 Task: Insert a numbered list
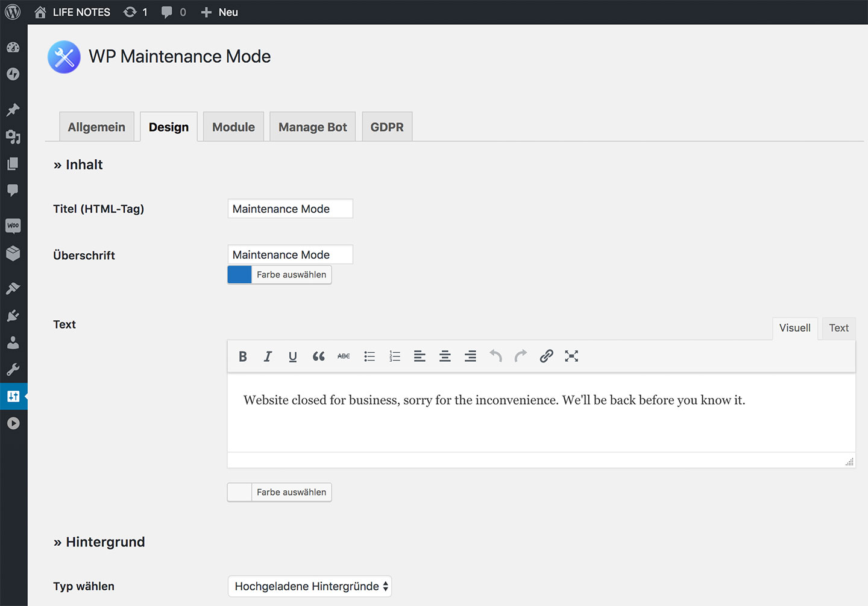(395, 356)
